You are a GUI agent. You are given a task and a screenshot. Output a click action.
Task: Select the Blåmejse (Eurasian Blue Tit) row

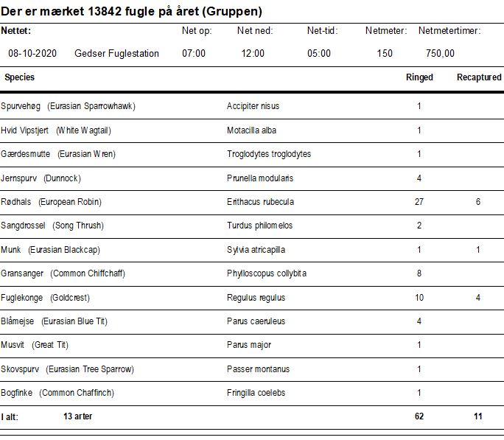pyautogui.click(x=252, y=322)
